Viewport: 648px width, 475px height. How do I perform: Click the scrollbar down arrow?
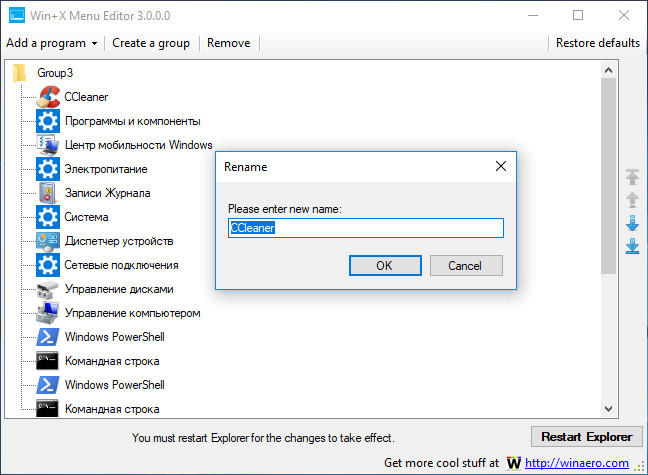608,409
